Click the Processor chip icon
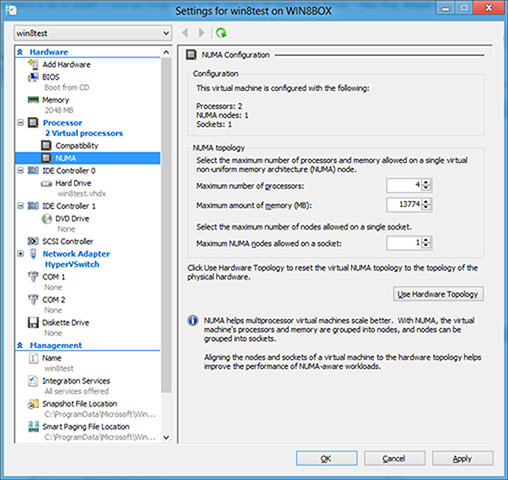 (x=33, y=123)
